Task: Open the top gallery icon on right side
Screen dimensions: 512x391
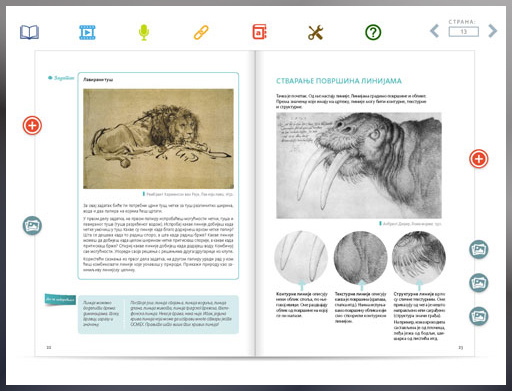Action: pyautogui.click(x=479, y=249)
